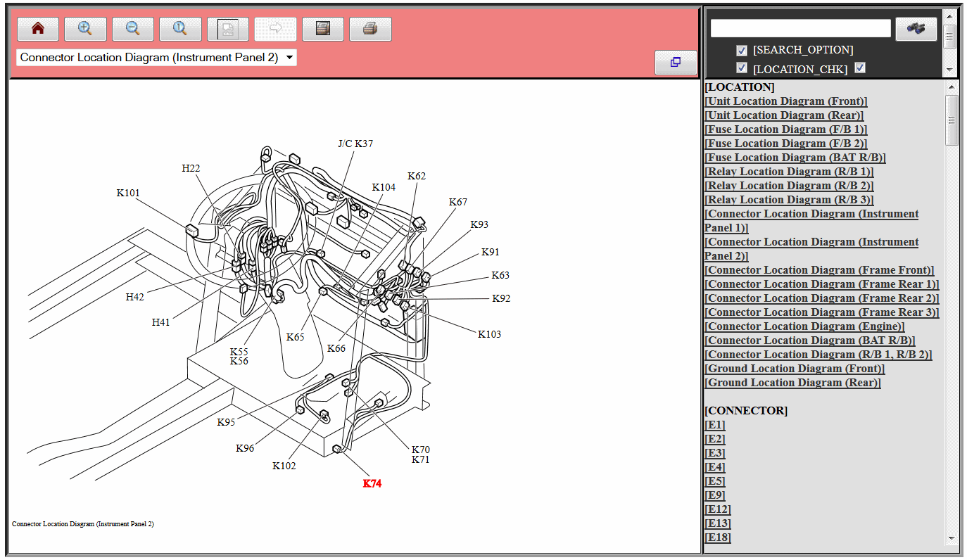Image resolution: width=967 pixels, height=560 pixels.
Task: Open the book/manual icon button
Action: click(x=323, y=29)
